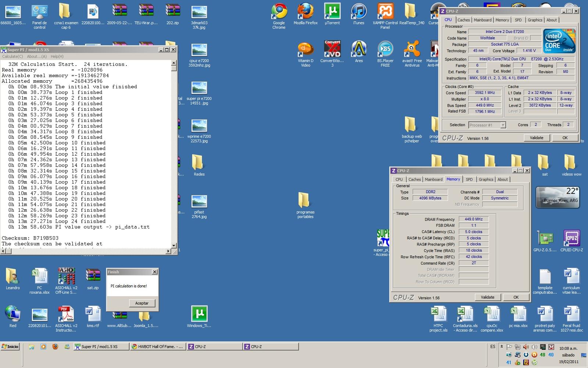Activate Super PI / mod1.5 XS taskbar button
This screenshot has width=588, height=368.
click(x=101, y=347)
